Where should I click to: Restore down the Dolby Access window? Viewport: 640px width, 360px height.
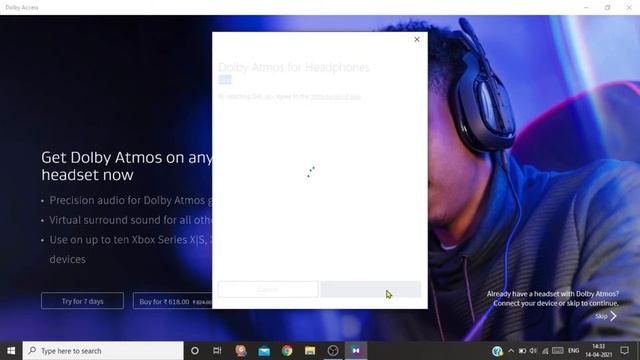pyautogui.click(x=607, y=7)
